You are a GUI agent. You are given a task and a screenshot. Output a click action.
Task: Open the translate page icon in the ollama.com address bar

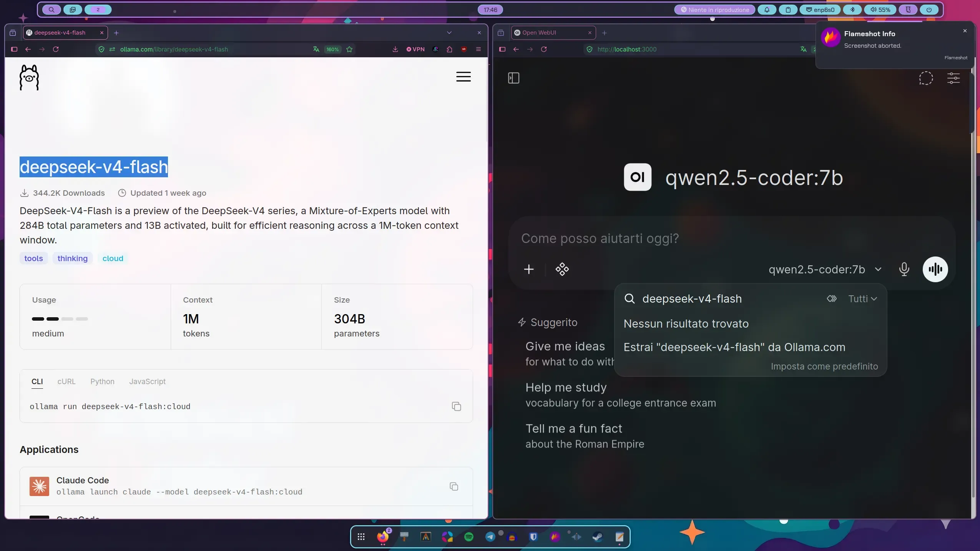click(316, 49)
